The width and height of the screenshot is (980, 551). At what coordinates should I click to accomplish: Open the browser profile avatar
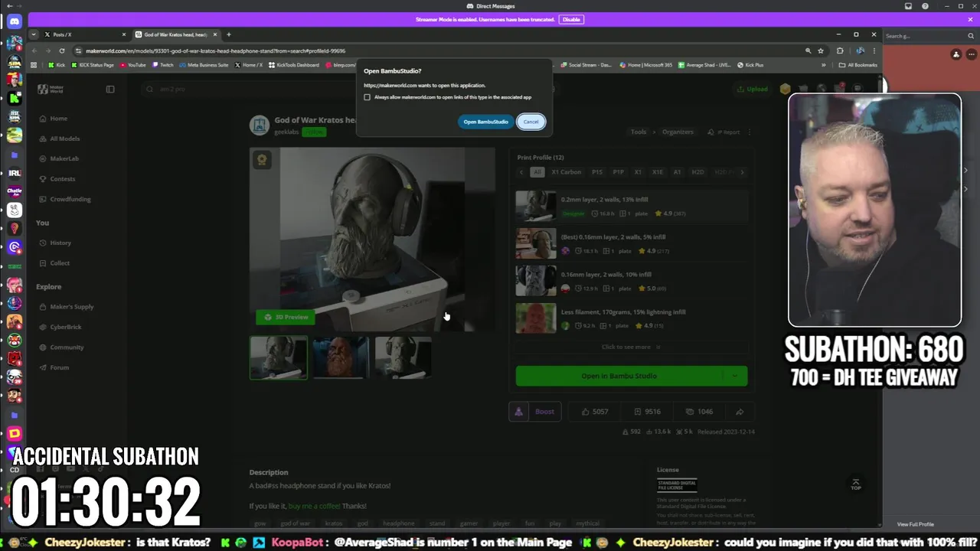(860, 51)
